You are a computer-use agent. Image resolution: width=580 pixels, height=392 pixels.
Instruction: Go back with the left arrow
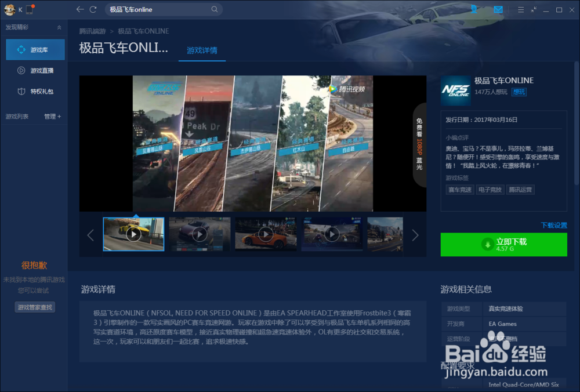(80, 9)
